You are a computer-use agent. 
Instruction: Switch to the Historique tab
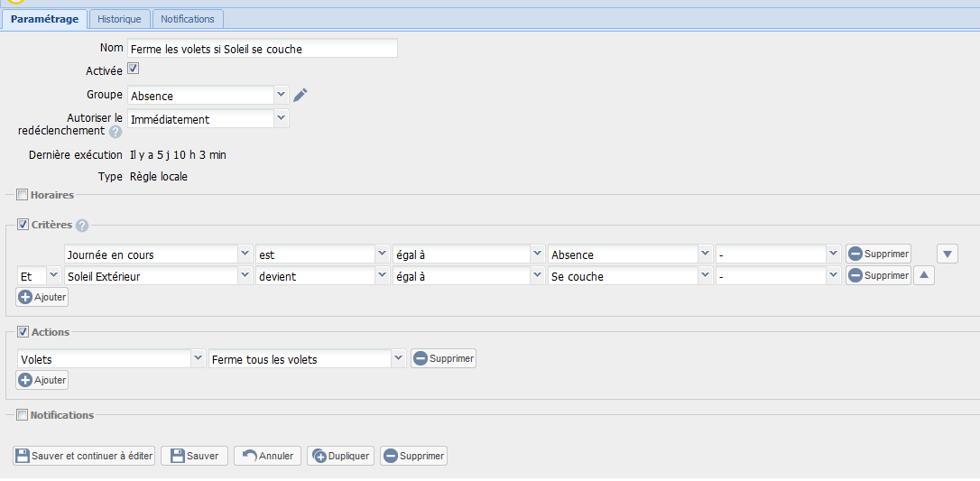click(x=119, y=19)
